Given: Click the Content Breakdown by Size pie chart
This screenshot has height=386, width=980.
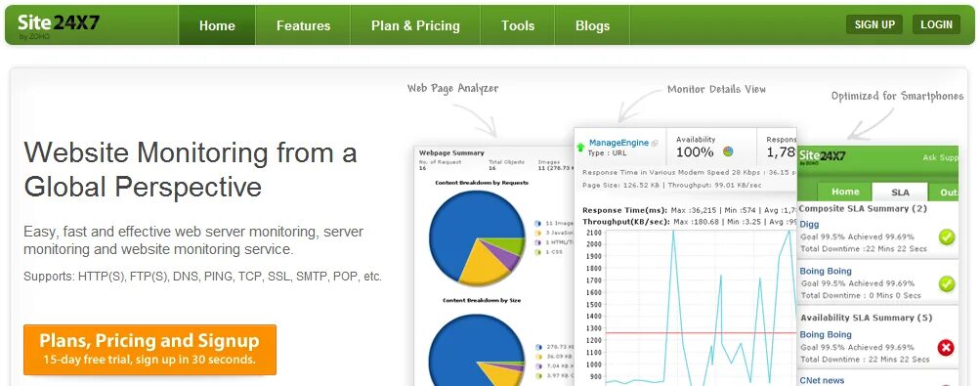Looking at the screenshot, I should pos(477,349).
